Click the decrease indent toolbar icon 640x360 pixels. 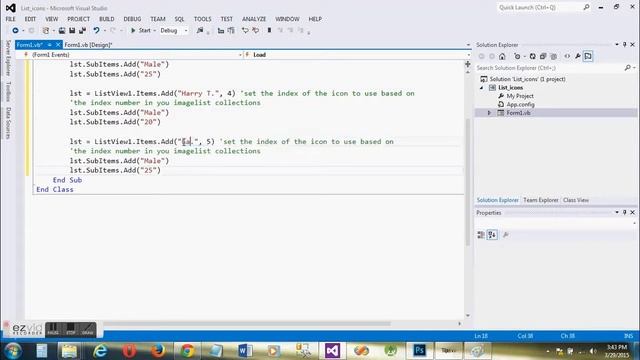(221, 31)
